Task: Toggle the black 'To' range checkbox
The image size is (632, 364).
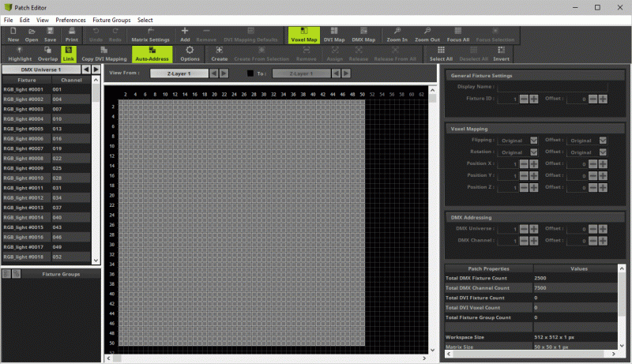Action: 250,73
